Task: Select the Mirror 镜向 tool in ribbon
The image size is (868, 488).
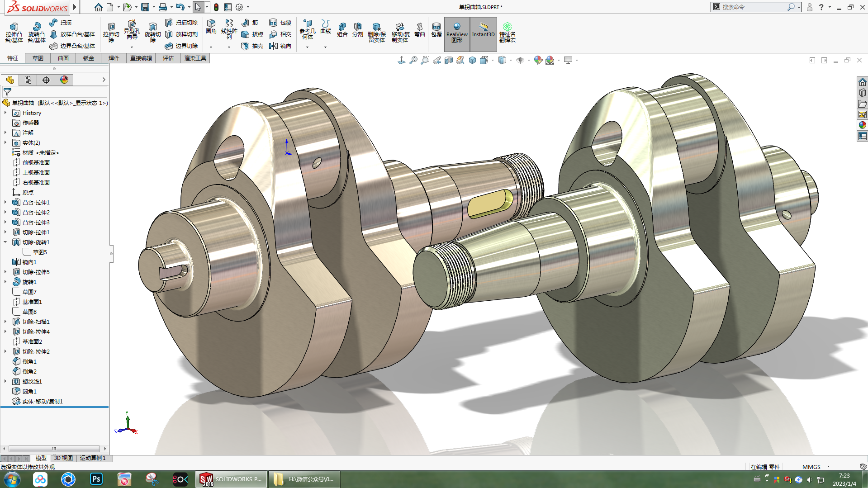Action: [x=280, y=46]
